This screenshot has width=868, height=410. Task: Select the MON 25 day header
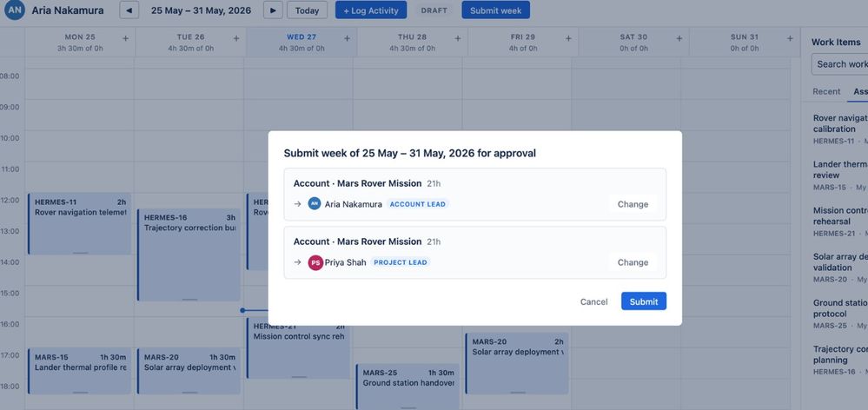[80, 42]
